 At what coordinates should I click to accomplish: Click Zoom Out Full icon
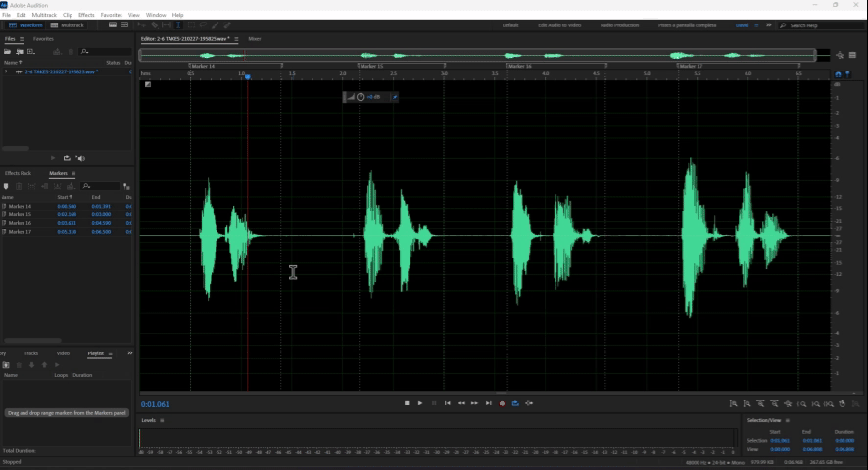pos(788,404)
